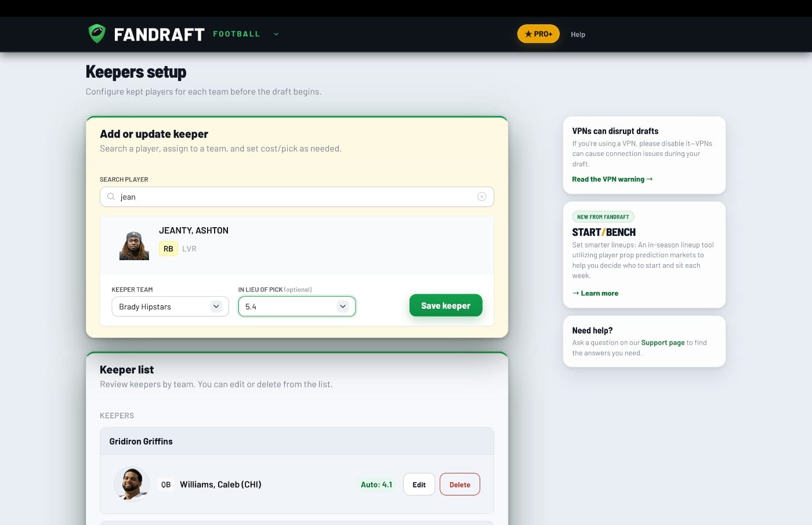This screenshot has height=525, width=812.
Task: Click the START/BENCH logo heading
Action: [x=604, y=232]
